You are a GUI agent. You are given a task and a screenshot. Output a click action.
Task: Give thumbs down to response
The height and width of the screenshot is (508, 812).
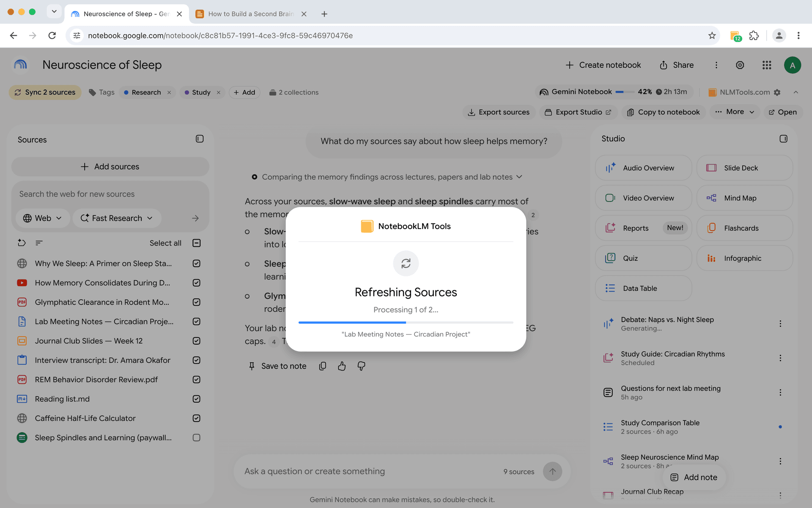[x=361, y=366]
